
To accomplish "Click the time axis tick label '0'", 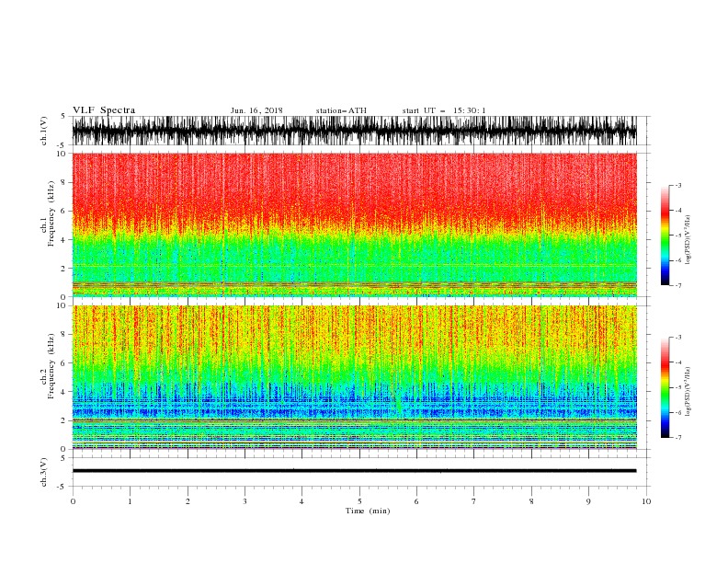I will 73,501.
